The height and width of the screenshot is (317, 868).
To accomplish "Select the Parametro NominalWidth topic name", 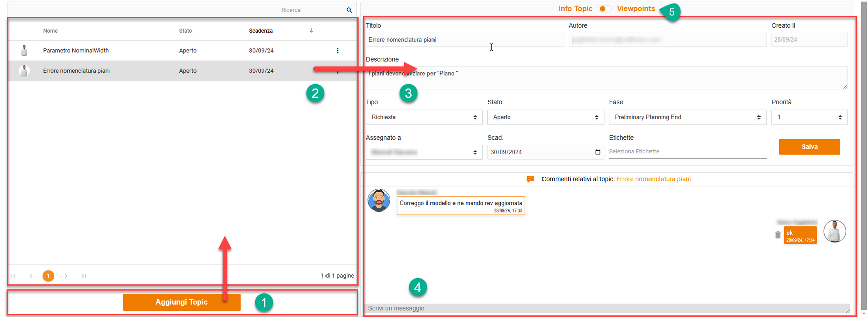I will (x=76, y=51).
